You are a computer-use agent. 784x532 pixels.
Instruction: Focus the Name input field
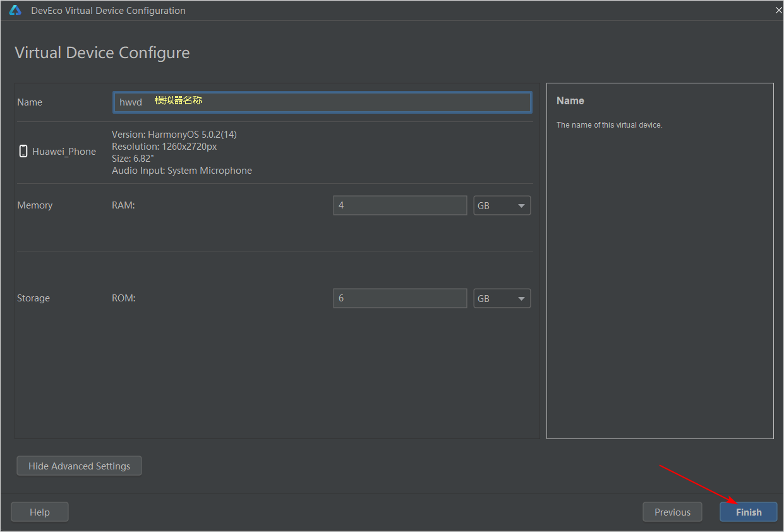pos(322,102)
